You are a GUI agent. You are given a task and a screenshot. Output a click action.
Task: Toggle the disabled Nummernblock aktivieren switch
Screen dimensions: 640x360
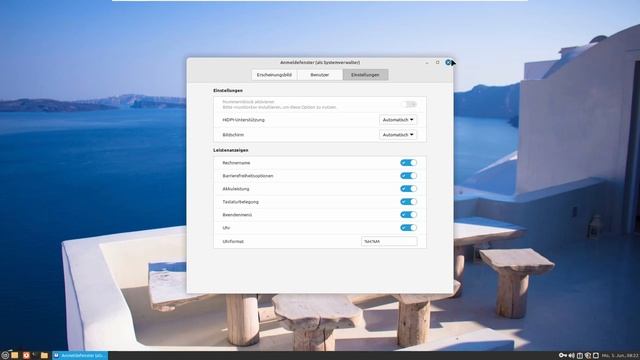pos(409,104)
